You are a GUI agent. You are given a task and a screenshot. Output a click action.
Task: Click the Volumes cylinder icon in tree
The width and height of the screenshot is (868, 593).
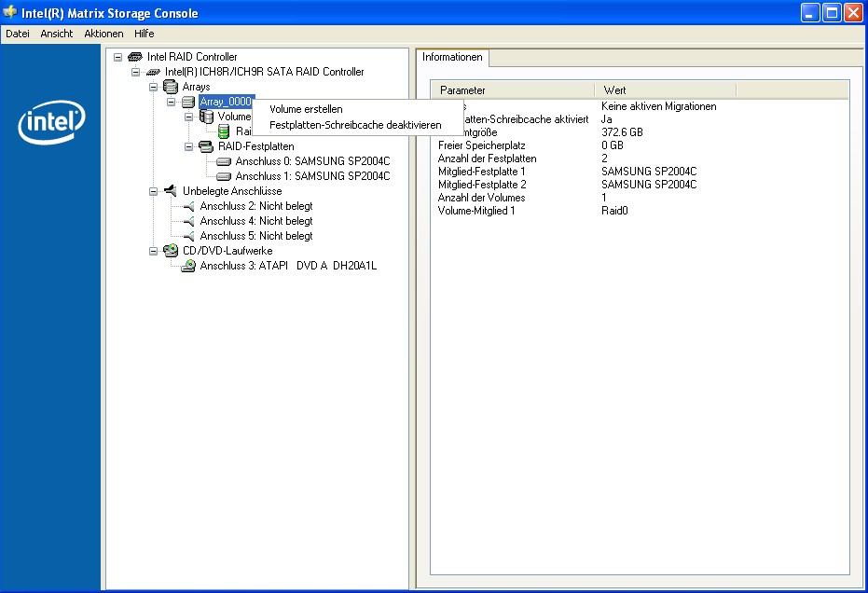(206, 117)
